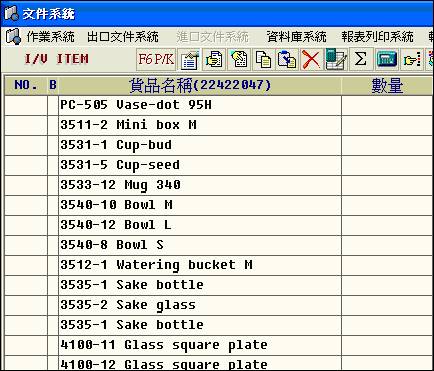Open the 報表列印系統 menu

click(x=377, y=37)
